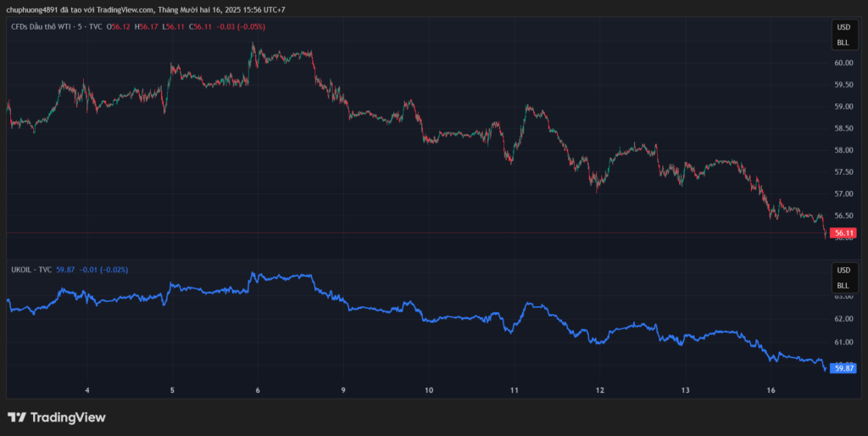Click the TradingView wordmark text

[x=68, y=417]
